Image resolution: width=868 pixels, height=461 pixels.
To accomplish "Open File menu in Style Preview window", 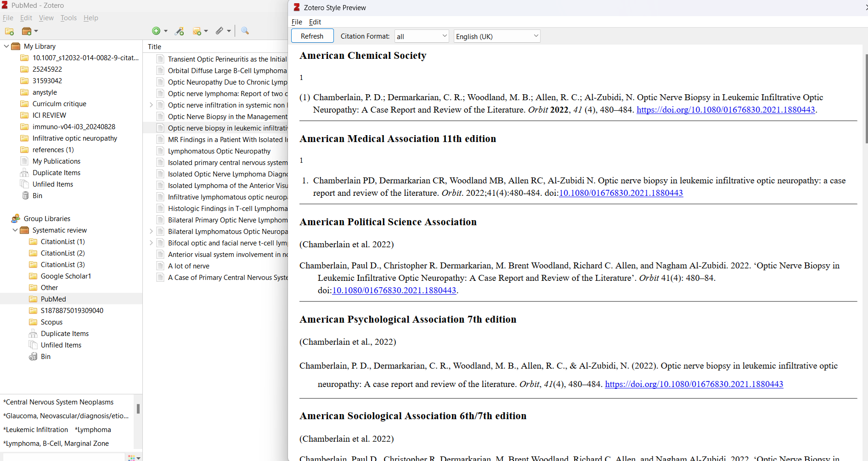I will (297, 22).
